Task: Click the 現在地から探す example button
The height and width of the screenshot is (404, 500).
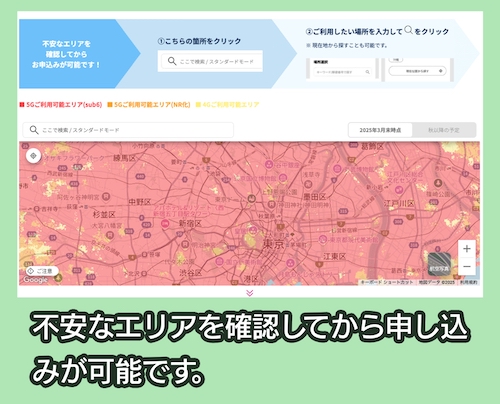Action: [x=417, y=71]
